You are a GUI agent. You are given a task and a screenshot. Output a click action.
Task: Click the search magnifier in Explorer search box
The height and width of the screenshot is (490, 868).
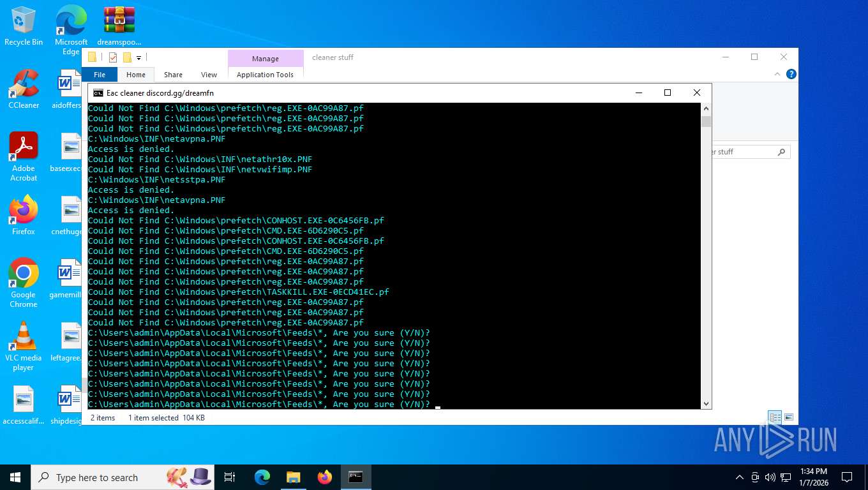coord(781,152)
